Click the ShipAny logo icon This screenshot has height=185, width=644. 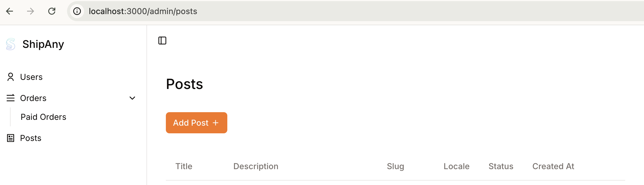point(11,44)
